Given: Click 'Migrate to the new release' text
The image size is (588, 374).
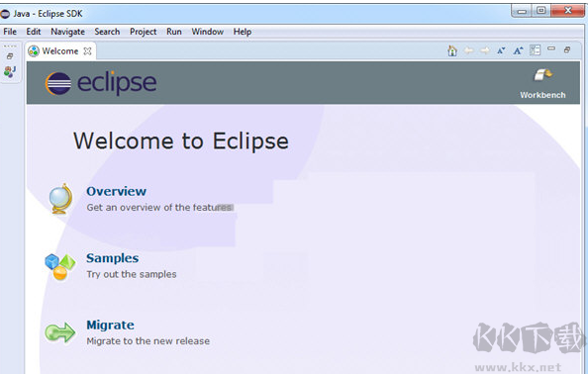Looking at the screenshot, I should (148, 341).
